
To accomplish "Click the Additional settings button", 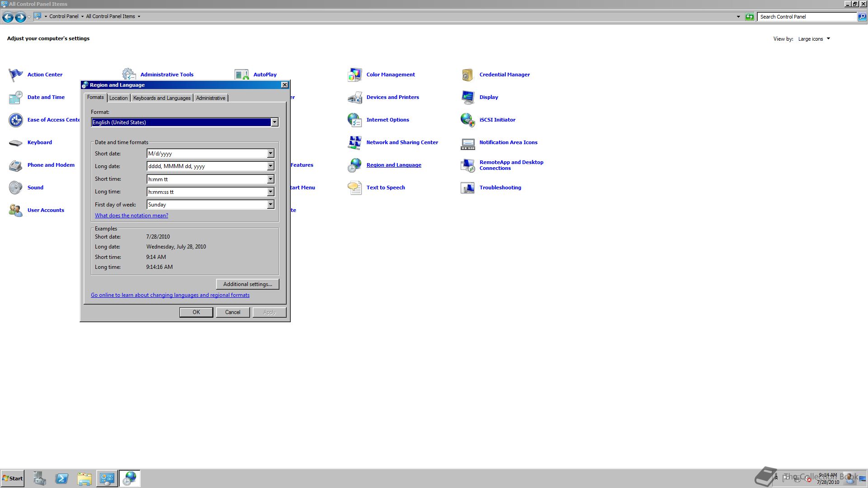I will tap(247, 284).
